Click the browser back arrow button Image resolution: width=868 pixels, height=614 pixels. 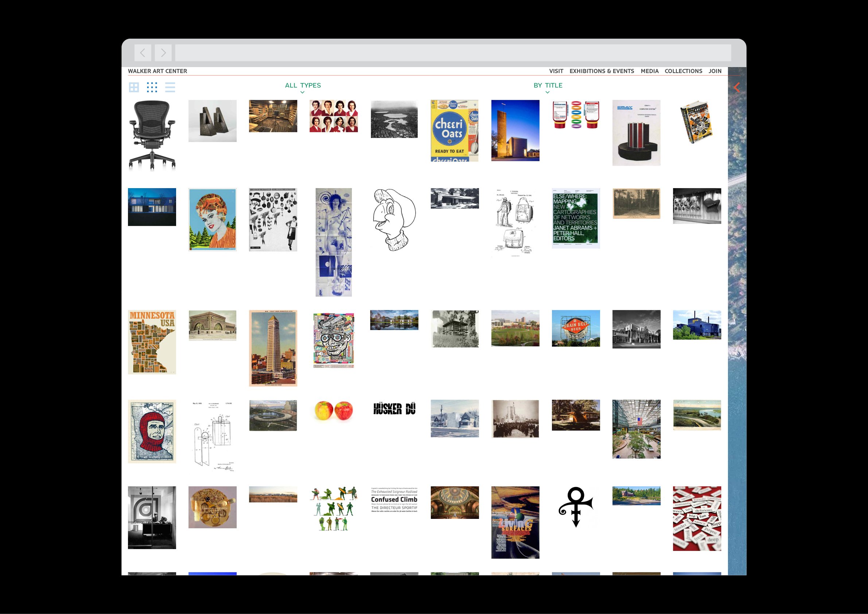(143, 53)
